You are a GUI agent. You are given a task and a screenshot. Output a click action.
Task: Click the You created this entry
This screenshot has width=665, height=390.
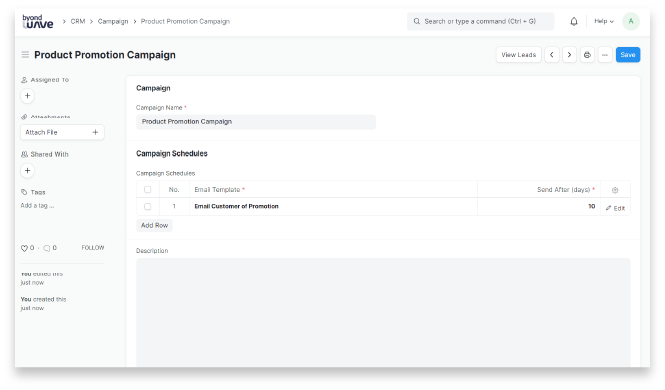pyautogui.click(x=43, y=304)
